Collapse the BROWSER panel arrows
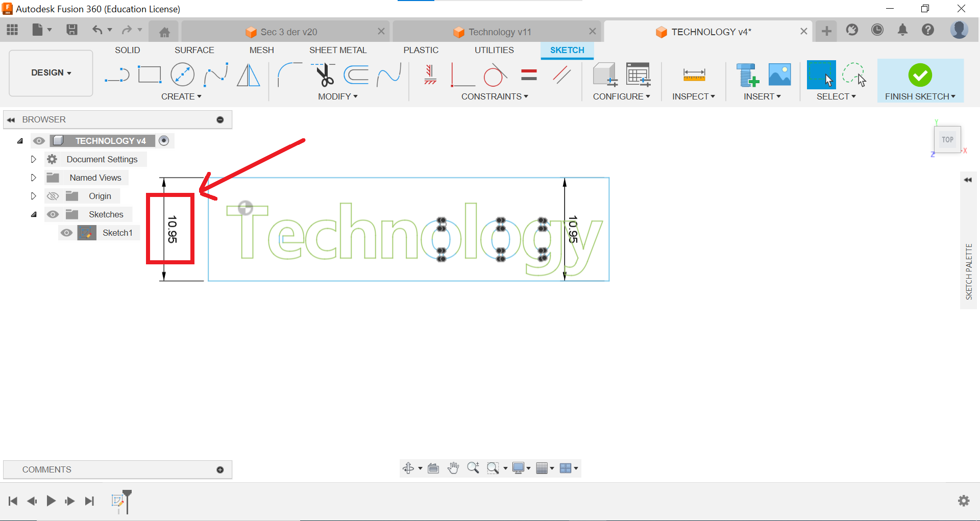The image size is (980, 521). coord(11,120)
